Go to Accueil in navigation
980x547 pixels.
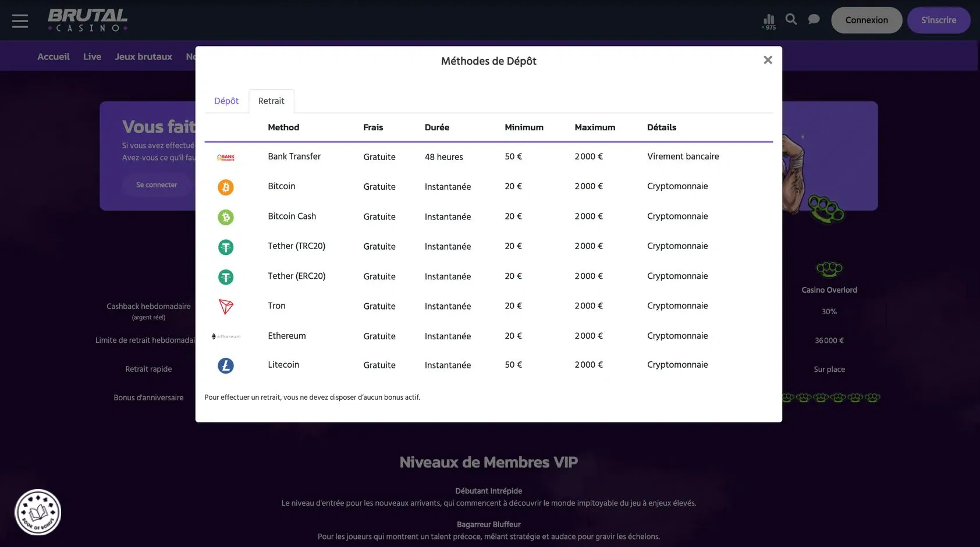[x=54, y=56]
